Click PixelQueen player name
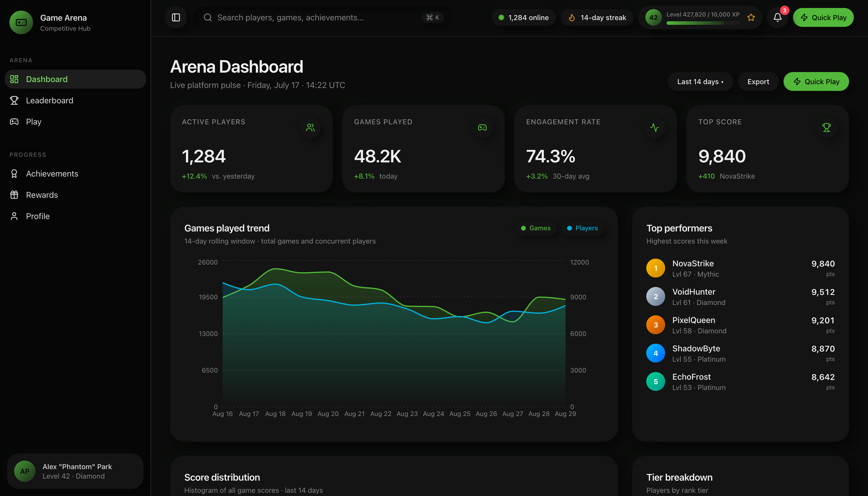868x496 pixels. [x=694, y=320]
